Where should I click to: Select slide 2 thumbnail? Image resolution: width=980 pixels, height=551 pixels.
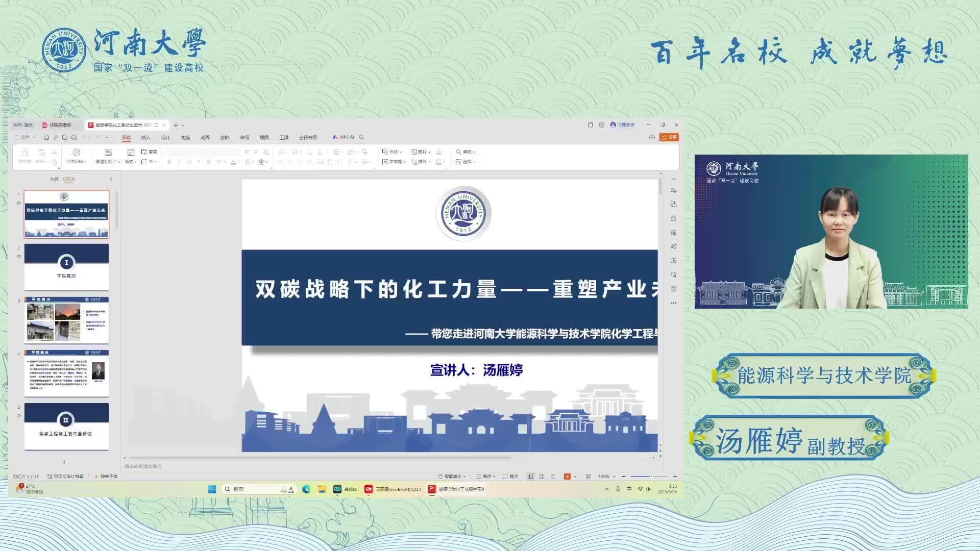[x=66, y=267]
